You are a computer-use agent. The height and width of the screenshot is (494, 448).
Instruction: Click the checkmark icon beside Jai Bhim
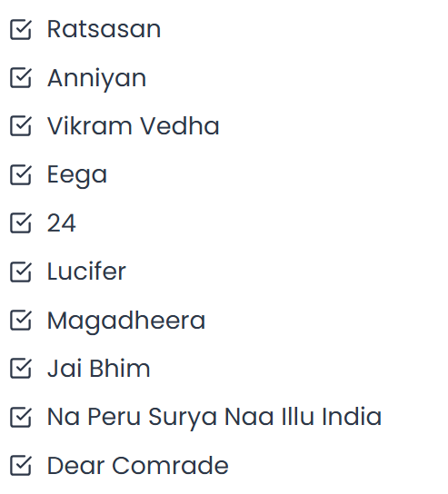21,369
